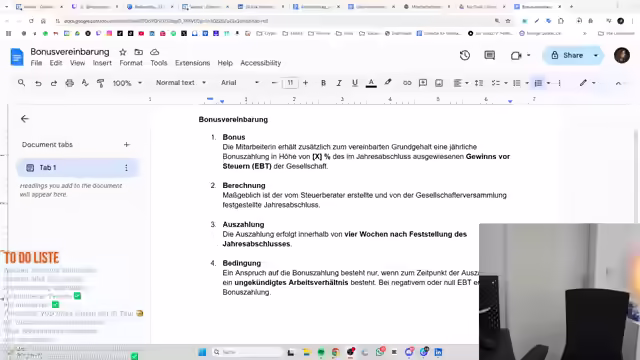The width and height of the screenshot is (640, 360).
Task: Click the Undo icon in toolbar
Action: pyautogui.click(x=38, y=83)
